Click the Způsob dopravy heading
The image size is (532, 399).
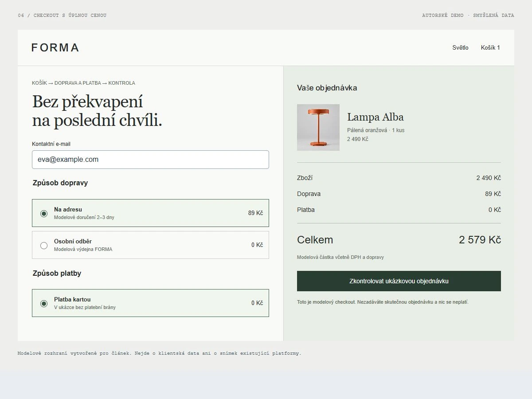[60, 183]
